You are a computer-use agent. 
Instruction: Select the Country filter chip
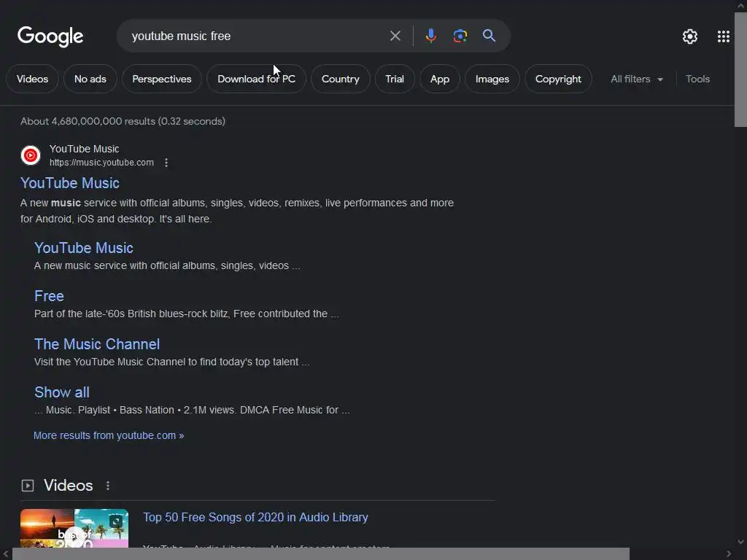click(340, 79)
